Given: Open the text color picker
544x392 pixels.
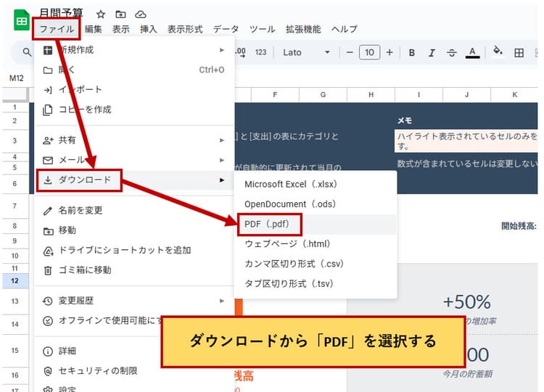Looking at the screenshot, I should click(472, 53).
